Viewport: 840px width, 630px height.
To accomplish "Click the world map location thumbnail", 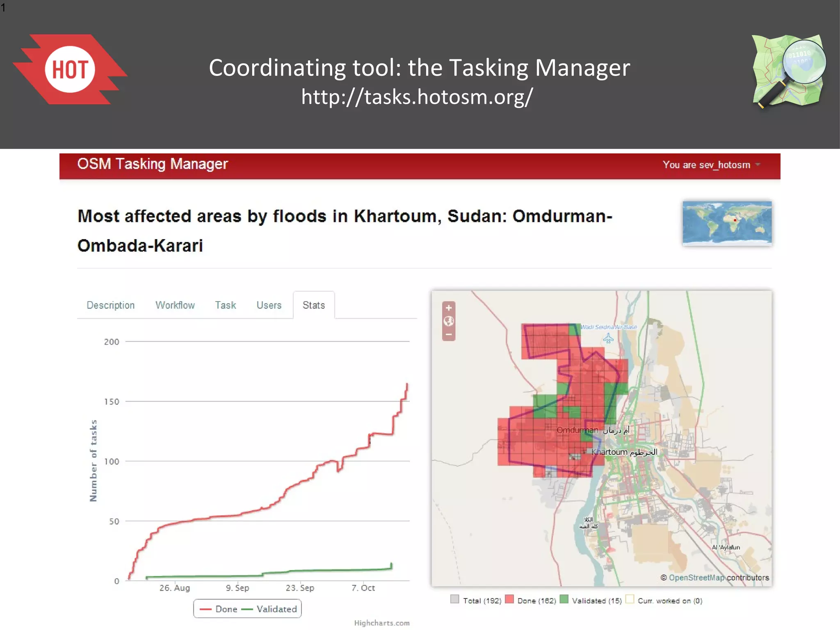I will click(727, 223).
